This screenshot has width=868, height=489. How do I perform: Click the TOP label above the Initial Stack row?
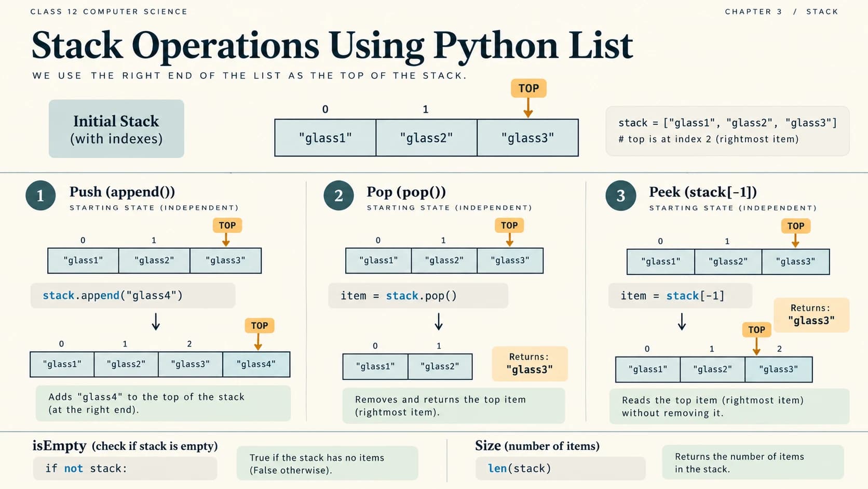(528, 88)
